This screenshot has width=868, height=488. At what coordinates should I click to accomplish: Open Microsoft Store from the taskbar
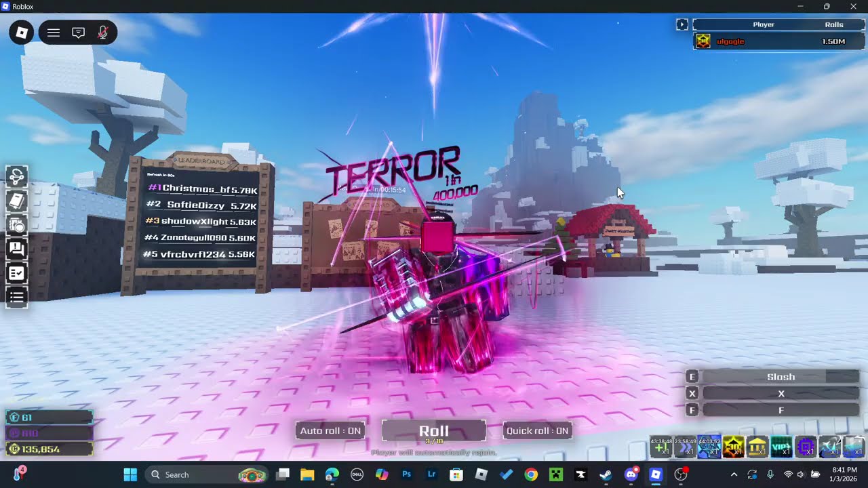[456, 474]
